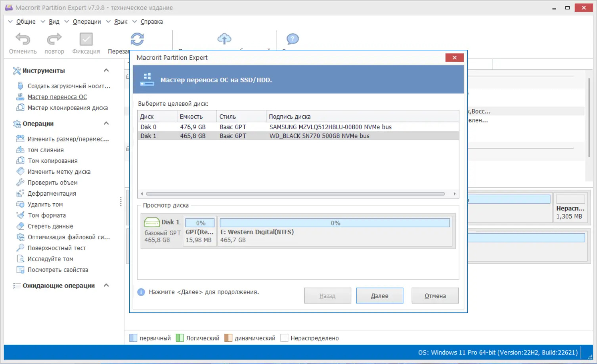The height and width of the screenshot is (364, 597).
Task: Click the wipe data eraser icon
Action: tap(20, 226)
